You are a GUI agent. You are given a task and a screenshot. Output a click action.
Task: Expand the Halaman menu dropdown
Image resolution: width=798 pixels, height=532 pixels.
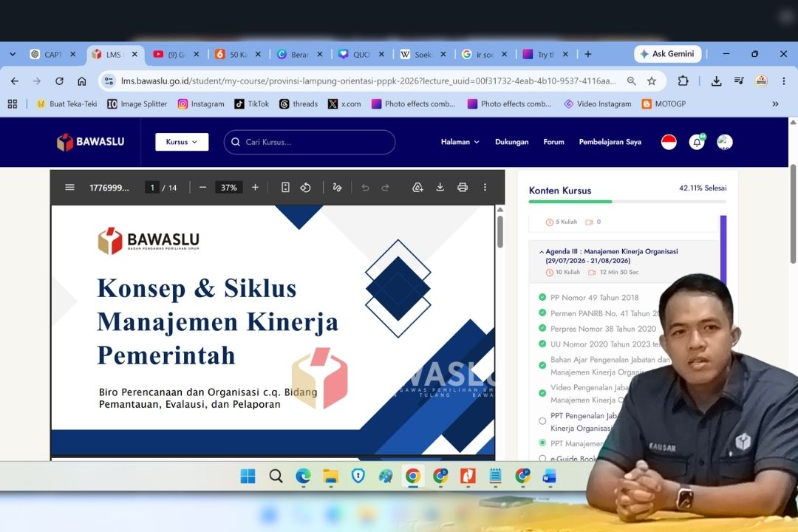[460, 142]
